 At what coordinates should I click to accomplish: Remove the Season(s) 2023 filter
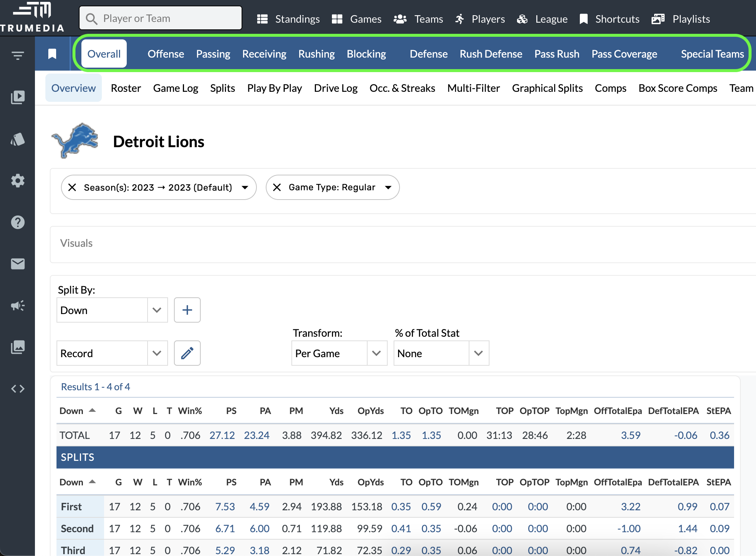72,187
